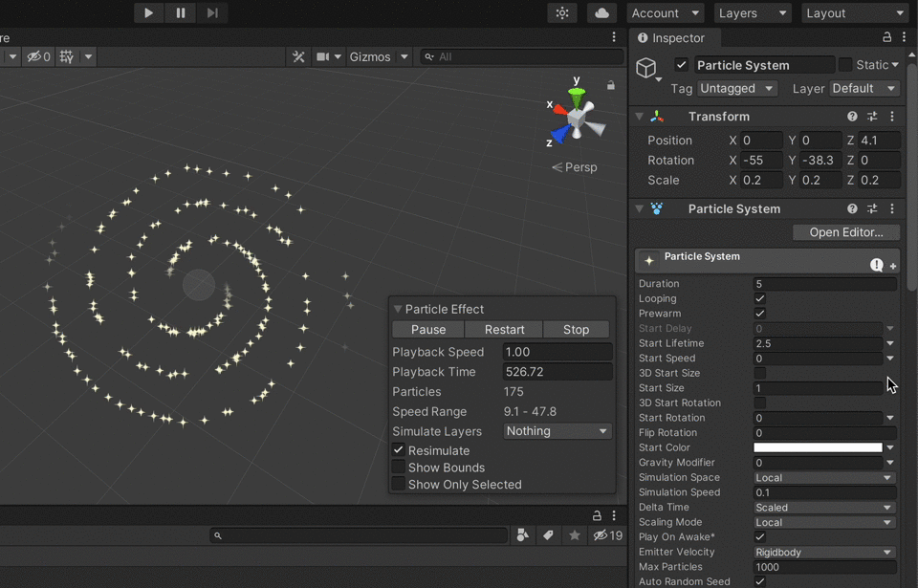
Task: Click the object name field Particle System
Action: tap(764, 65)
